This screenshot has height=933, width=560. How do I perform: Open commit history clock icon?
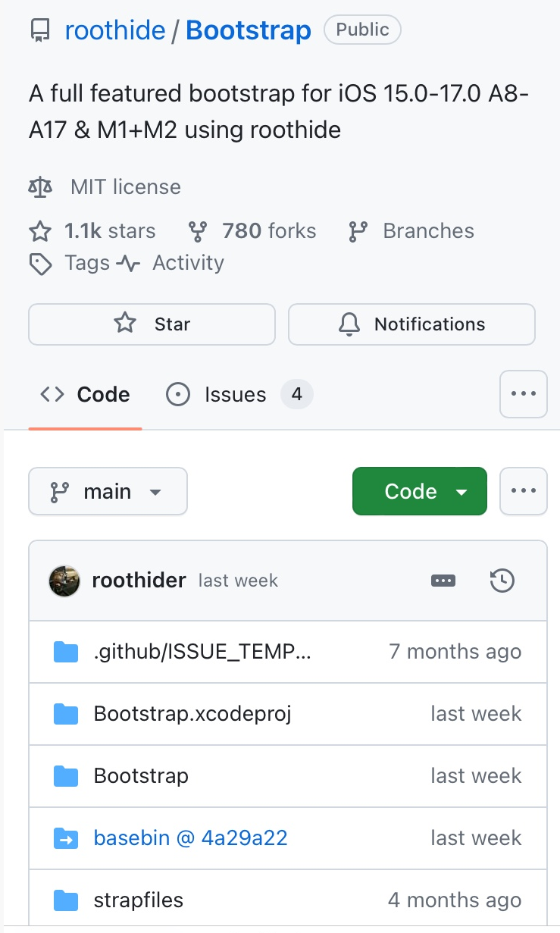[x=502, y=581]
